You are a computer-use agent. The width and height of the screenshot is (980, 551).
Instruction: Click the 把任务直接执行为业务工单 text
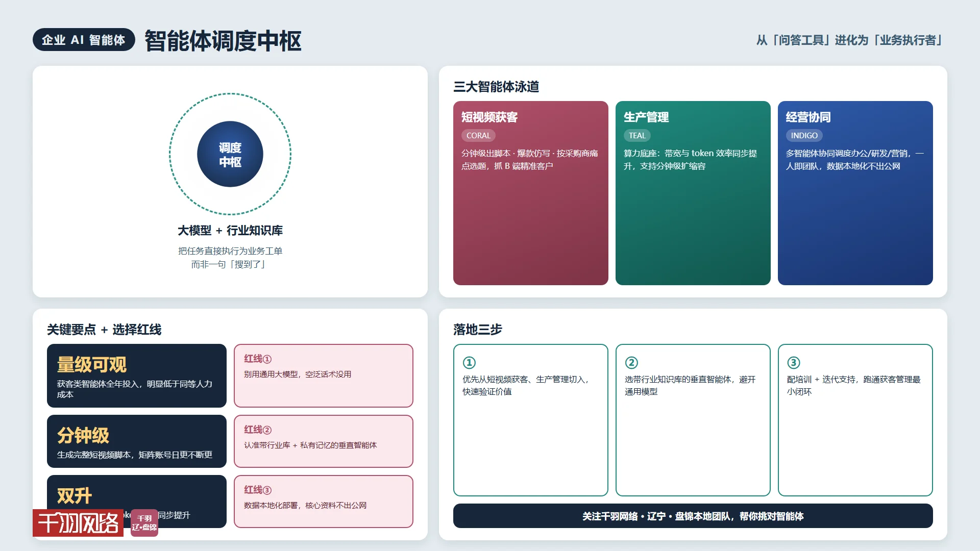click(x=230, y=251)
